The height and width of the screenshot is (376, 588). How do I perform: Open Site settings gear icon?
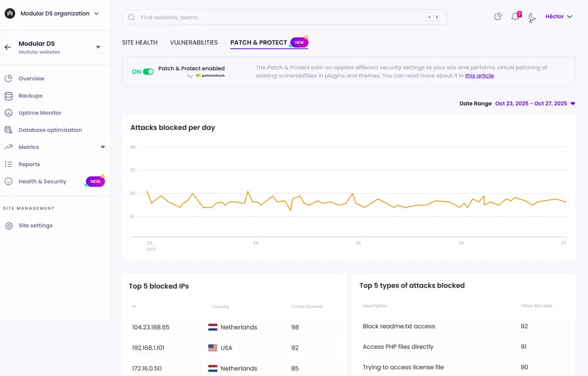click(9, 226)
